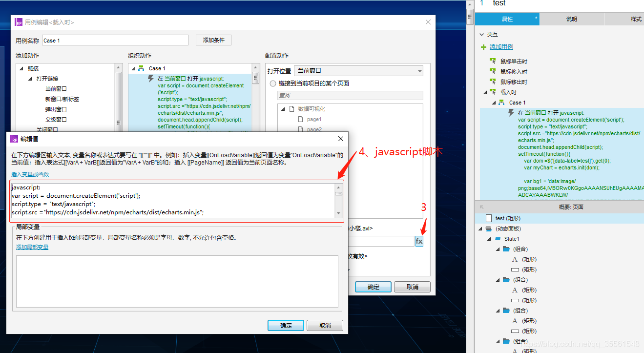Click the pop-out arrow icon in 概要 header
The height and width of the screenshot is (353, 644).
[482, 207]
